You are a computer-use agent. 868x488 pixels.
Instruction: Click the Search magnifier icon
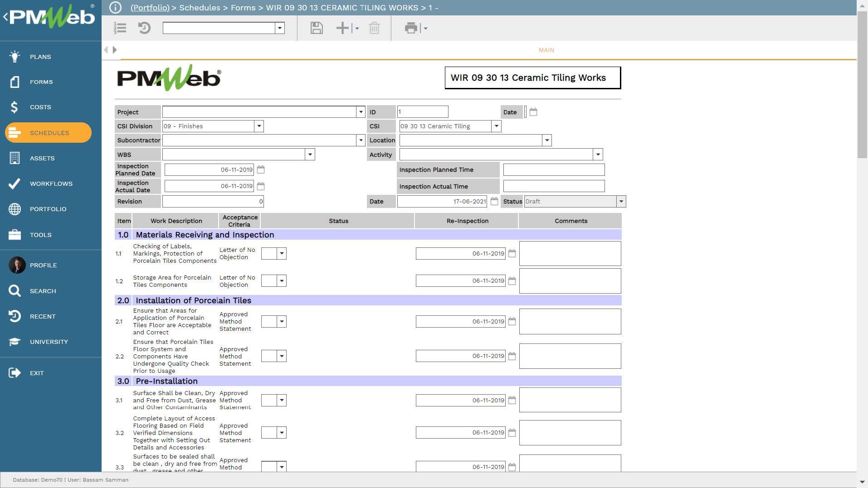(15, 291)
